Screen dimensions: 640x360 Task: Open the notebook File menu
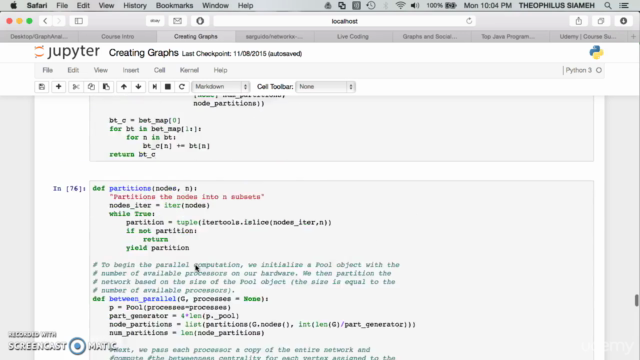(47, 70)
